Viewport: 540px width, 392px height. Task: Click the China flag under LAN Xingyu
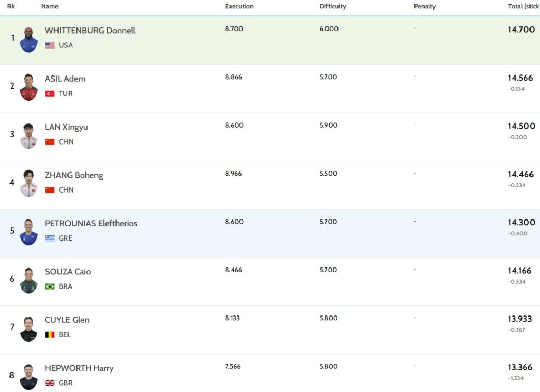pyautogui.click(x=50, y=142)
